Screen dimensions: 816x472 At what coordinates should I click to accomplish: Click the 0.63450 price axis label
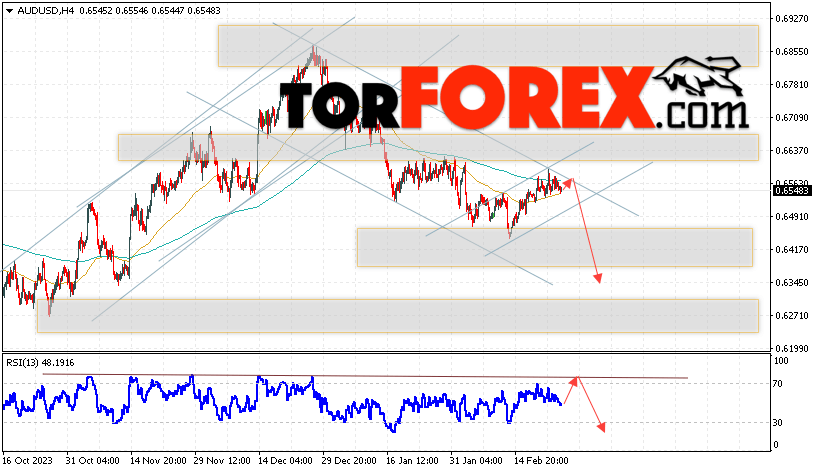pyautogui.click(x=792, y=283)
